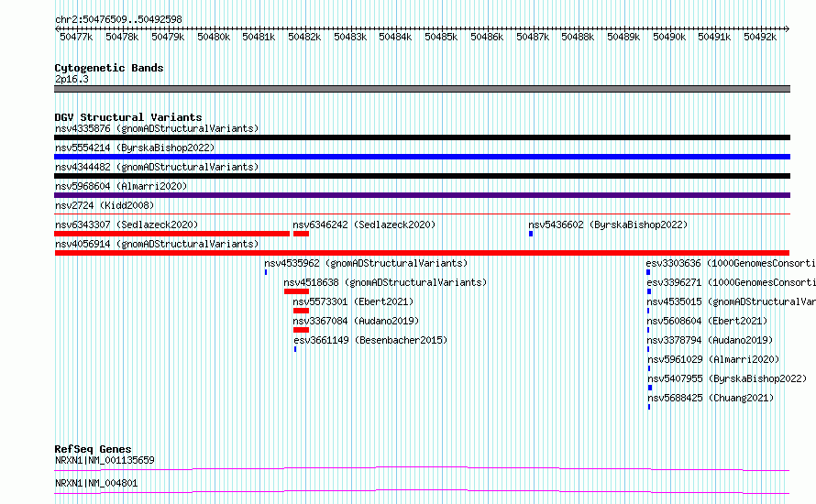816x504 pixels.
Task: Open nsv5407955 (ByrskaBishop2022) label
Action: click(x=728, y=378)
